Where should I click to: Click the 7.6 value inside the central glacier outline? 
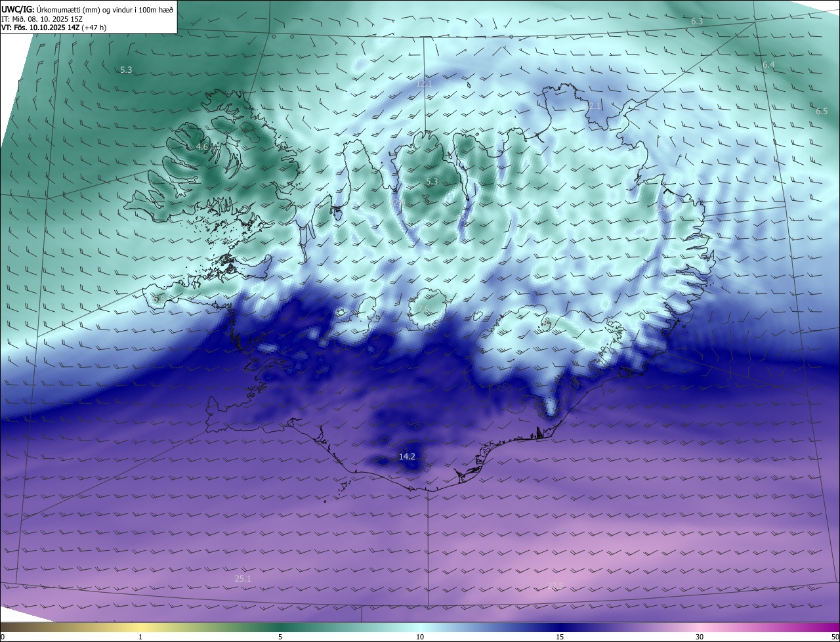click(x=424, y=309)
